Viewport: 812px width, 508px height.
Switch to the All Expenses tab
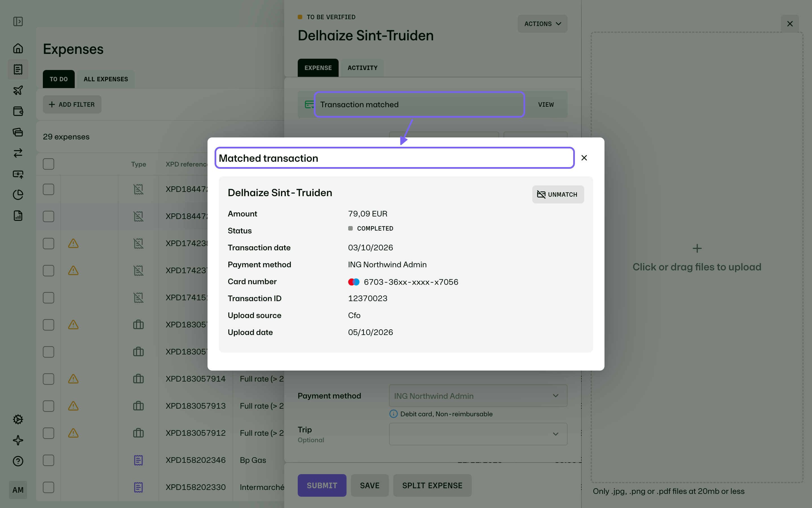pyautogui.click(x=106, y=79)
